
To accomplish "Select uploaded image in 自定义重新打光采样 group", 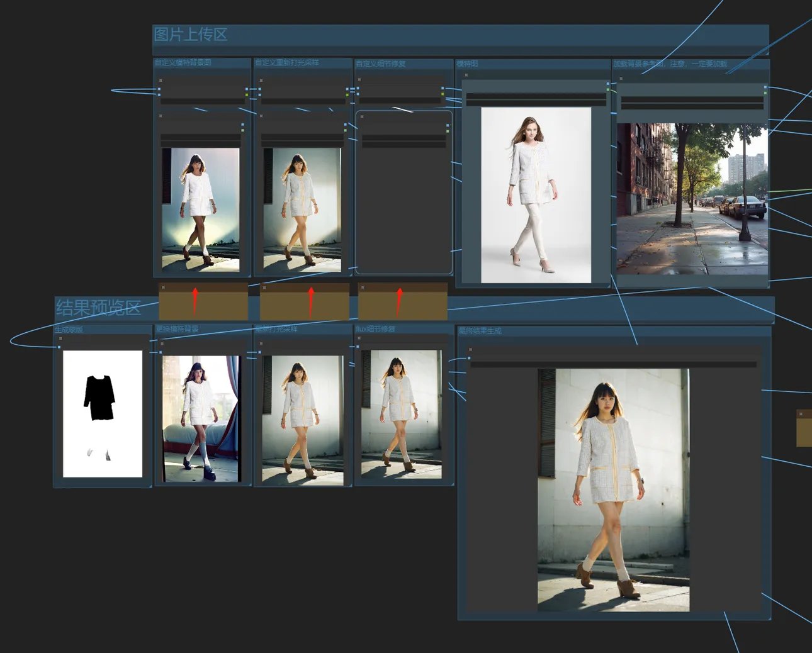I will pyautogui.click(x=302, y=209).
